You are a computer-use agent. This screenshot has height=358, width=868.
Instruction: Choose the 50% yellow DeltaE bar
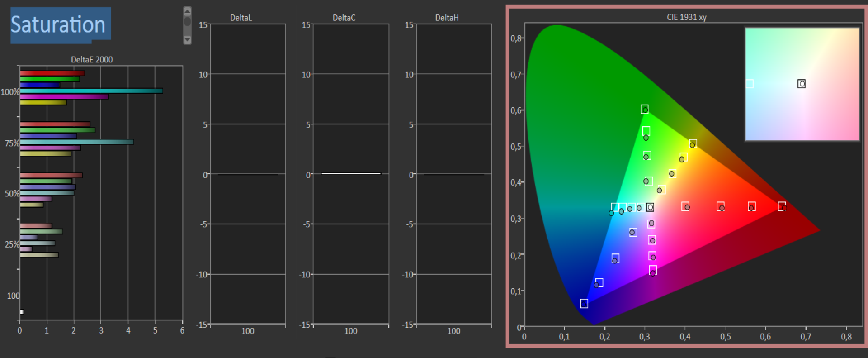coord(32,205)
